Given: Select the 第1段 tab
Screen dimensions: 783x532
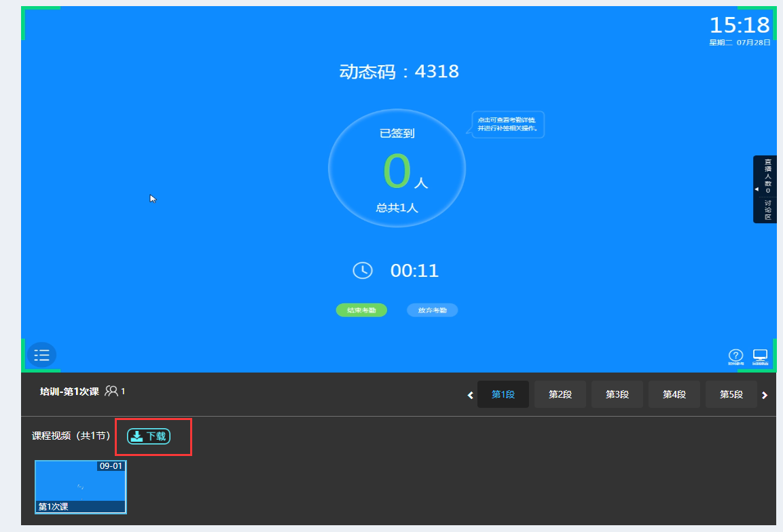Looking at the screenshot, I should (x=503, y=394).
